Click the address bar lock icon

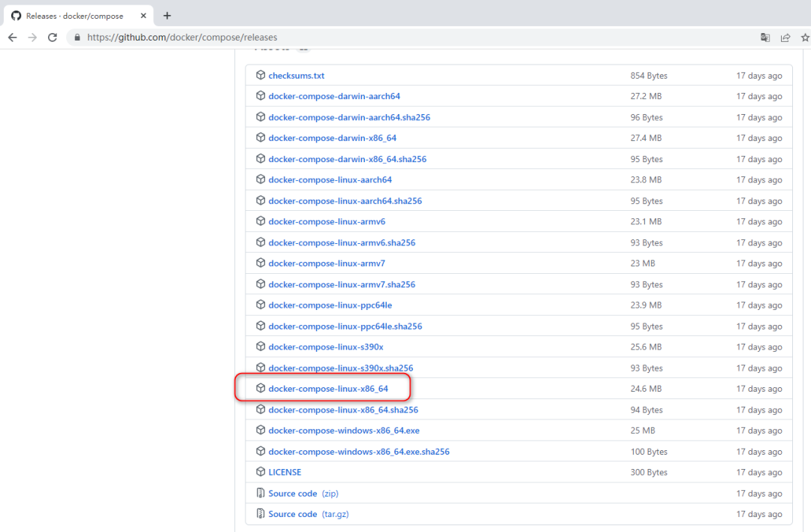(77, 37)
